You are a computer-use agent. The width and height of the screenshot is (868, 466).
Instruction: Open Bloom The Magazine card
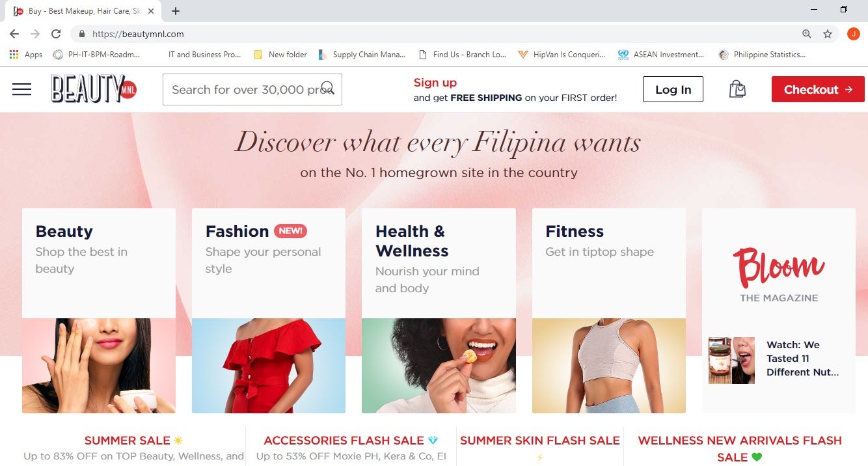[x=779, y=310]
